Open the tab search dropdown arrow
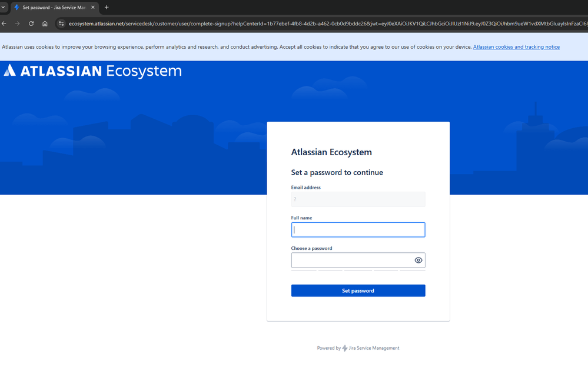This screenshot has height=391, width=588. (3, 7)
